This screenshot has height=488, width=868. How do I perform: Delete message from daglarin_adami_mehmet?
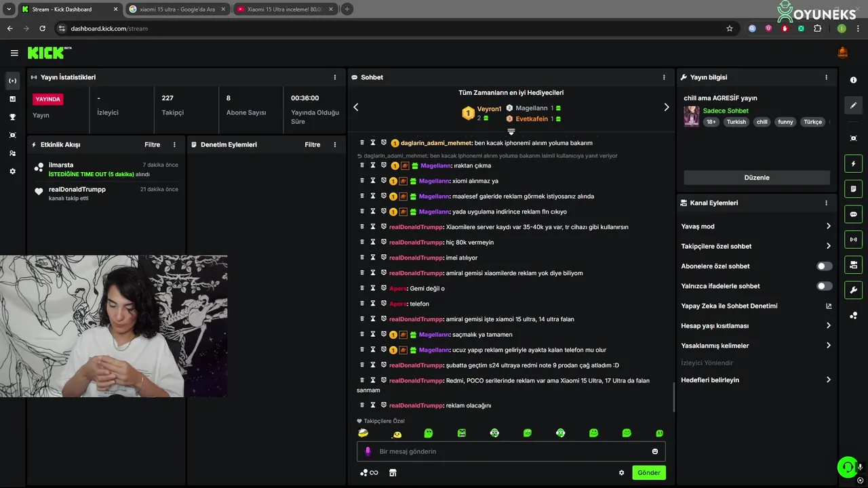coord(362,143)
